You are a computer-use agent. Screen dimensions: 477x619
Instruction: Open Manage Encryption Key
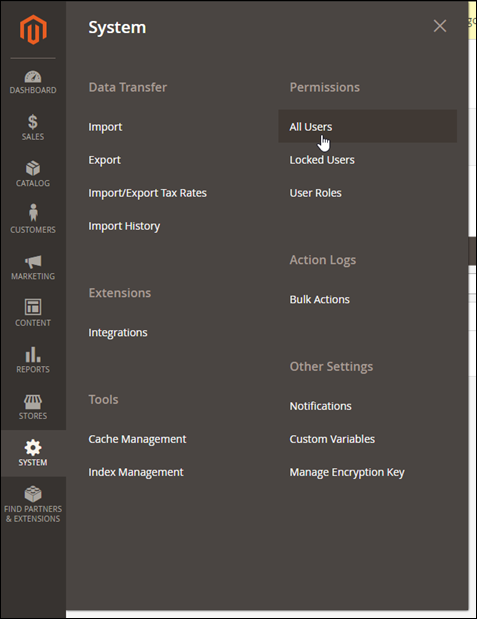(x=347, y=473)
